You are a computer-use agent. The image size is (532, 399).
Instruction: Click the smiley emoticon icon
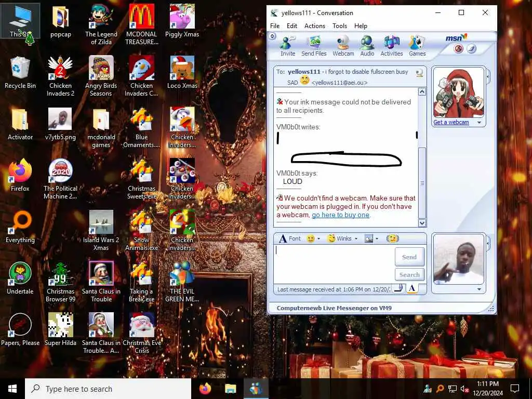311,238
